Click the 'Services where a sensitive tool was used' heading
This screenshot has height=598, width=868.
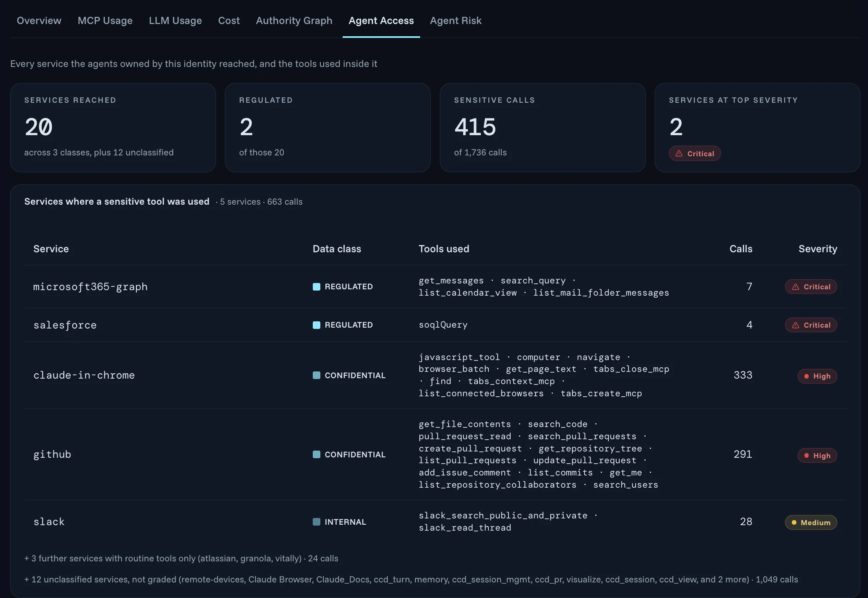117,202
